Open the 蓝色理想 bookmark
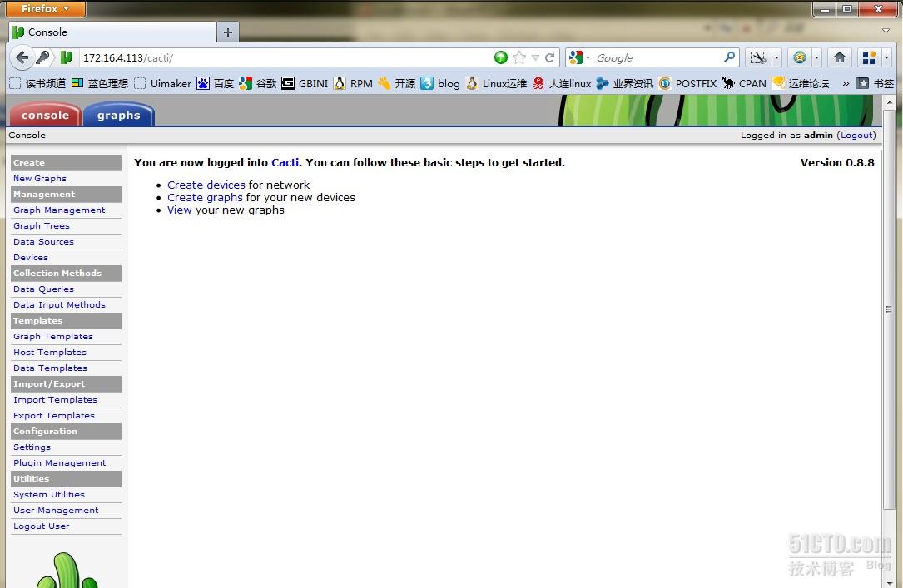Screen dimensions: 903x588 coord(100,83)
